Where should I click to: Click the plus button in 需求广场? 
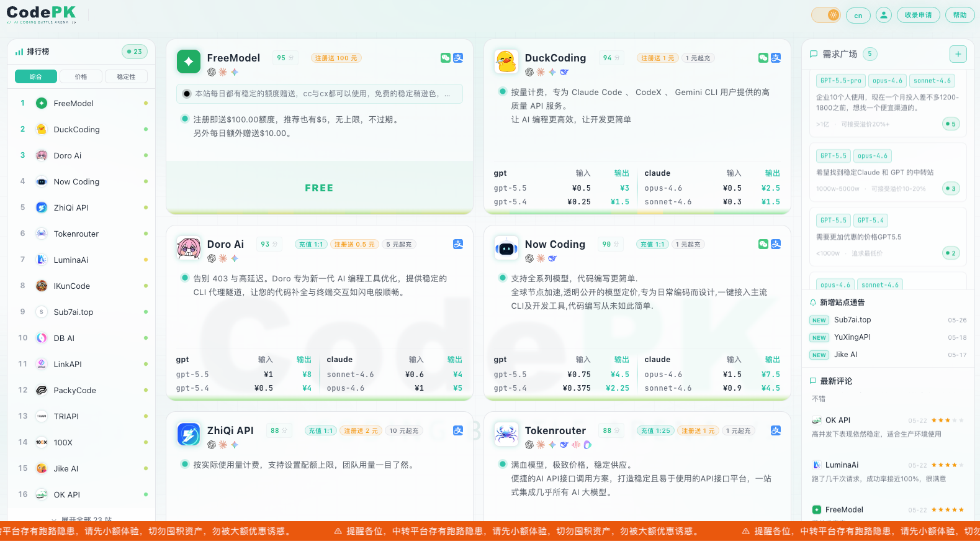pyautogui.click(x=958, y=54)
